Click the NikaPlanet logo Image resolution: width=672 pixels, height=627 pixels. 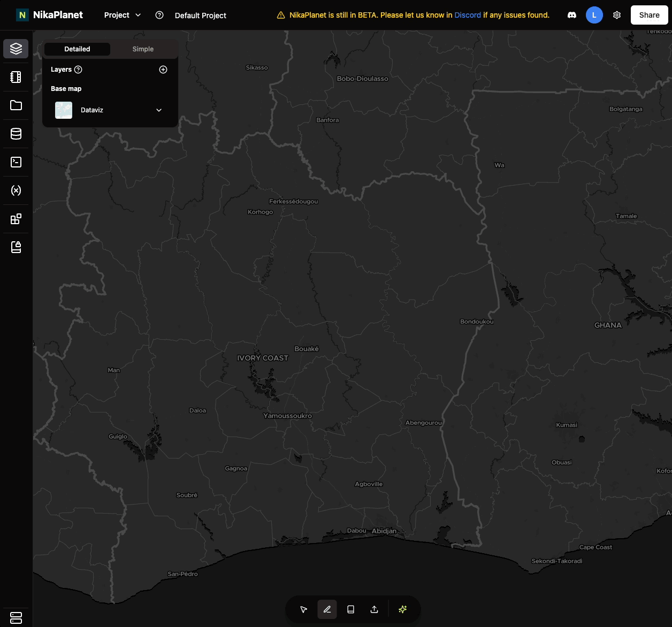click(x=49, y=15)
